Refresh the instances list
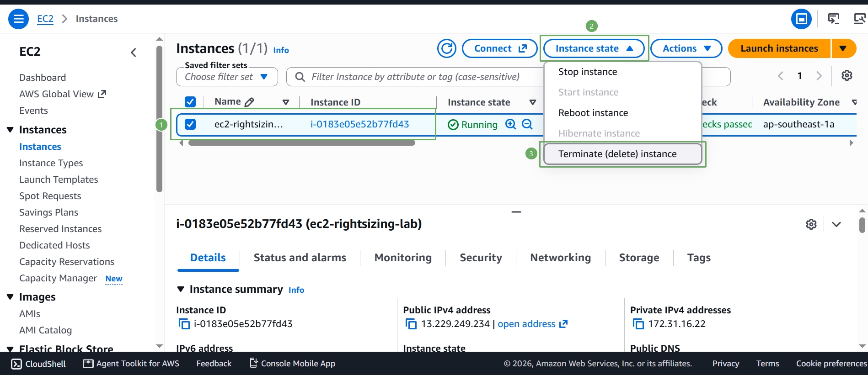868x375 pixels. pos(446,48)
